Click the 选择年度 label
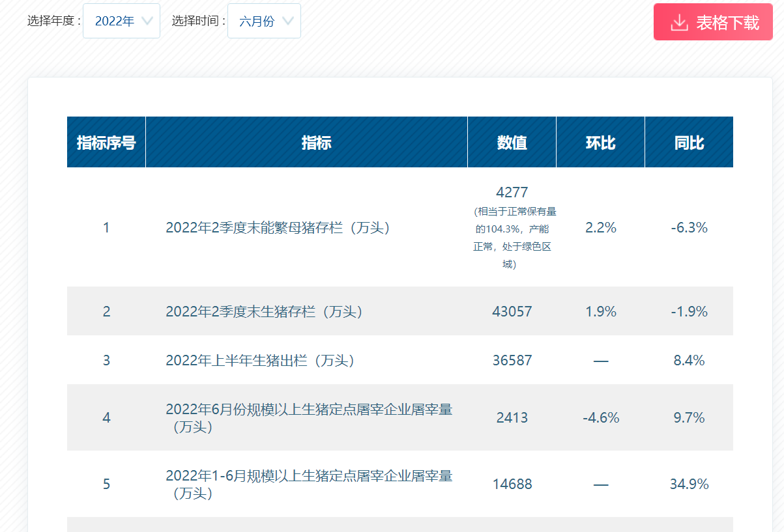Image resolution: width=784 pixels, height=532 pixels. pos(54,21)
